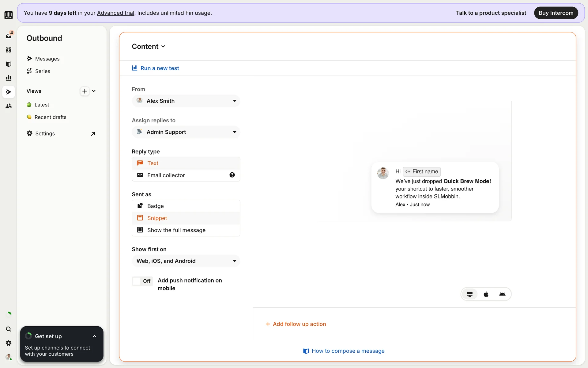Expand Show first on platform dropdown
The width and height of the screenshot is (588, 368).
(186, 261)
